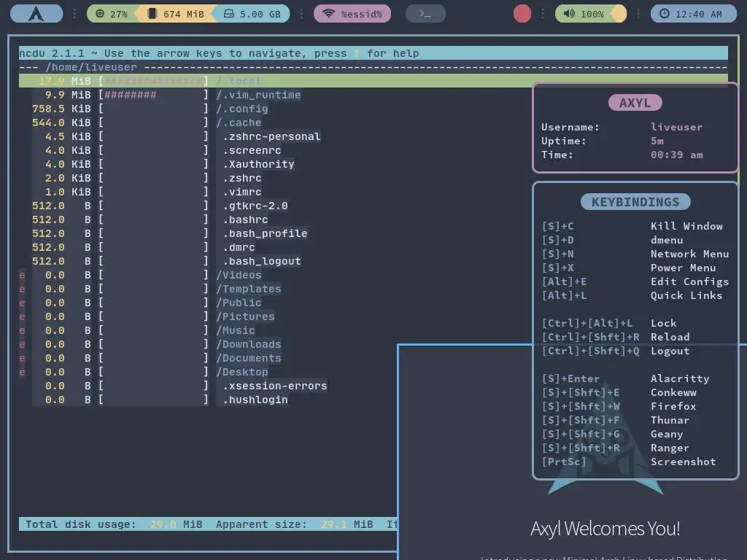Click the 12:40 AM clock module
747x560 pixels.
(693, 14)
